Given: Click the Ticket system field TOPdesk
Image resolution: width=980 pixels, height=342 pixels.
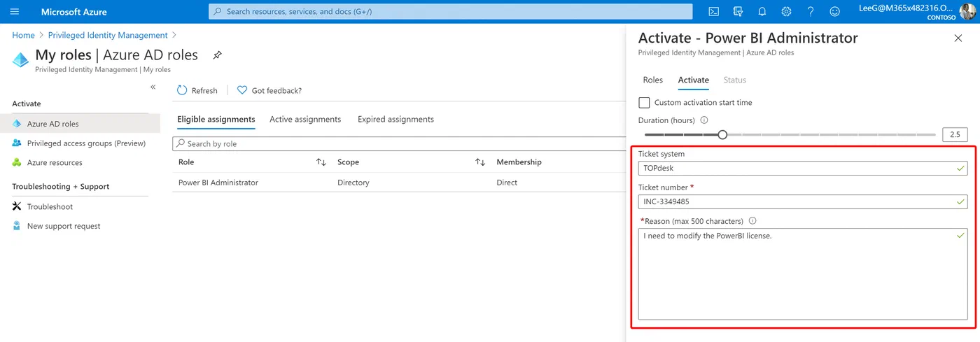Looking at the screenshot, I should [x=803, y=168].
